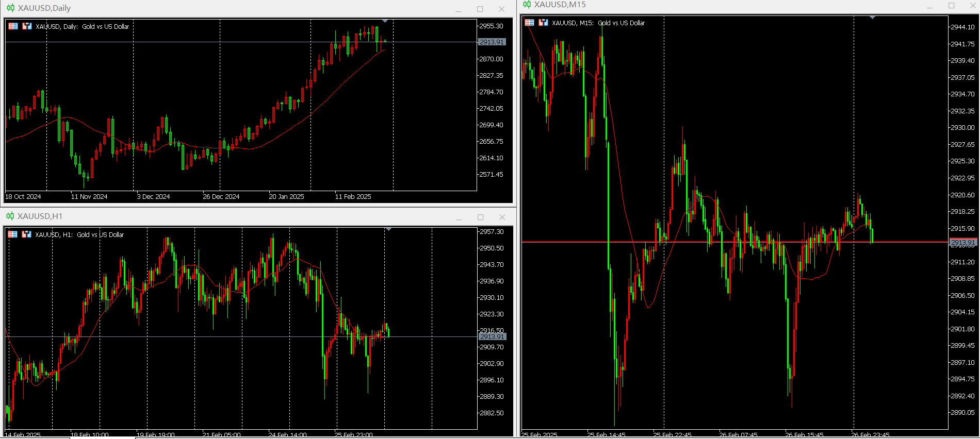This screenshot has width=980, height=439.
Task: Open depth of market icon in Daily chart
Action: pyautogui.click(x=27, y=26)
